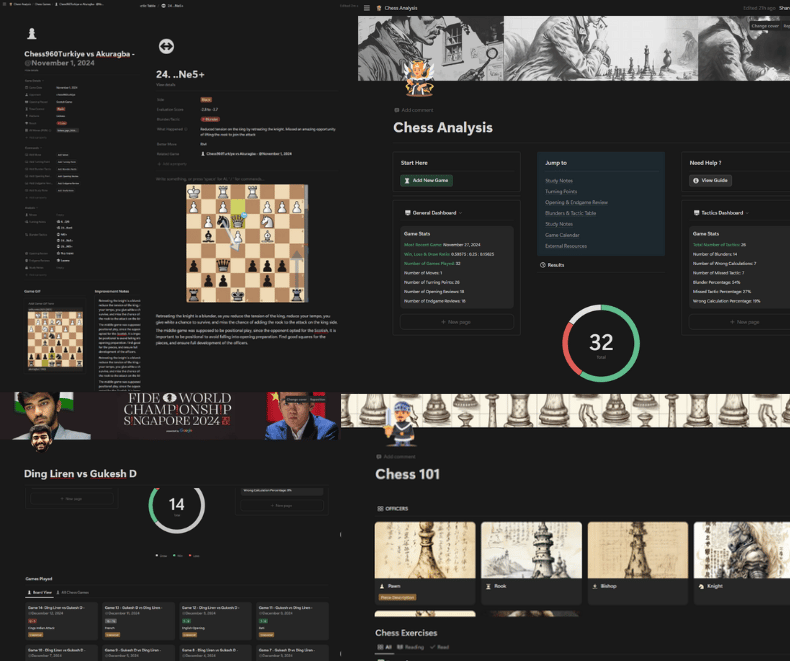Image resolution: width=790 pixels, height=661 pixels.
Task: Open the Game Calendar link
Action: coord(562,235)
